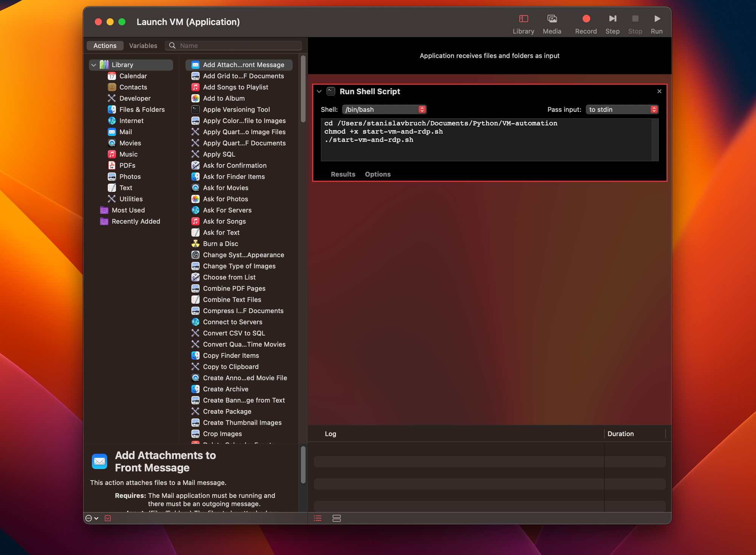This screenshot has height=555, width=756.
Task: Click the Record button in toolbar
Action: pos(586,19)
